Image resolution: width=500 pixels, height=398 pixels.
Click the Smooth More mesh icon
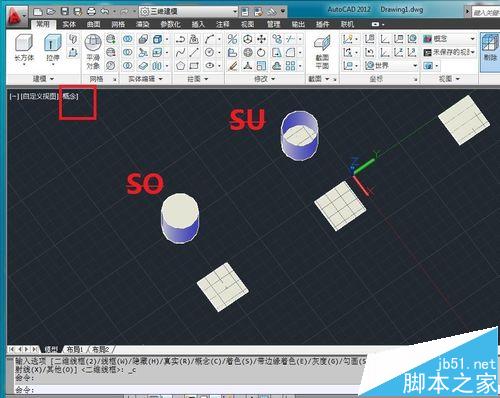pyautogui.click(x=111, y=39)
